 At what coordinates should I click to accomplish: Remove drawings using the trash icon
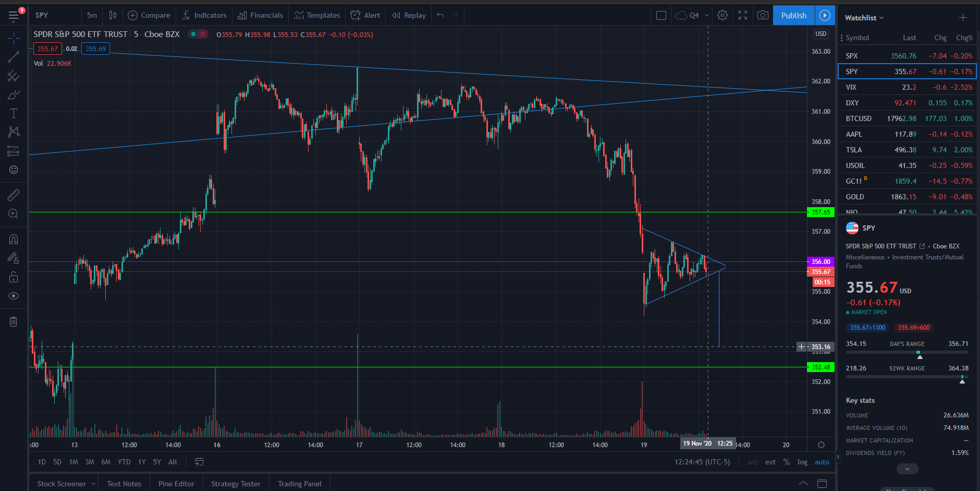click(x=14, y=321)
